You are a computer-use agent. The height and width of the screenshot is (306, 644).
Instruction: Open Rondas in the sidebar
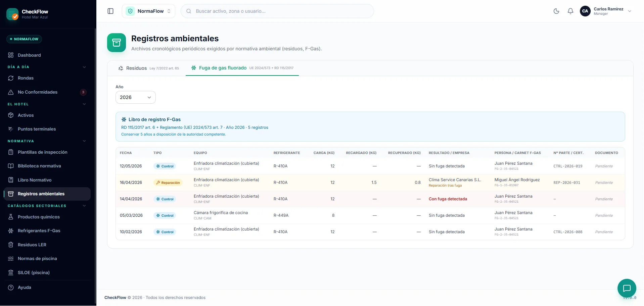click(47, 78)
